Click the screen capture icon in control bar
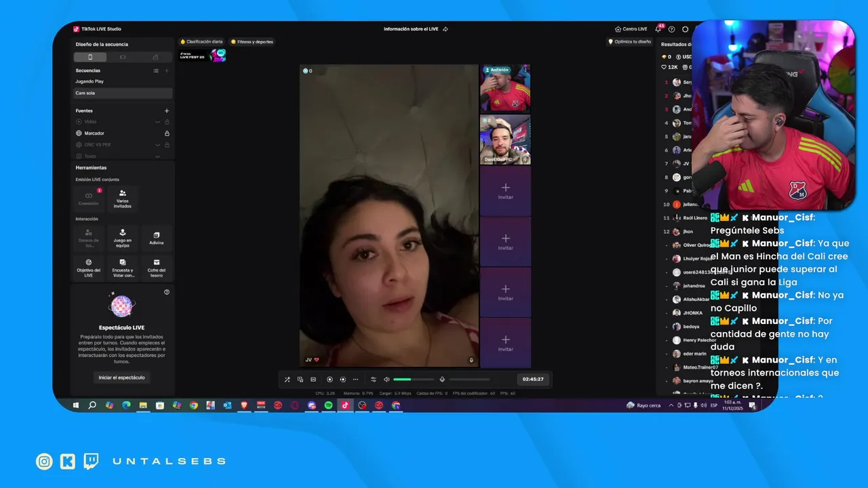This screenshot has height=488, width=868. pos(313,380)
